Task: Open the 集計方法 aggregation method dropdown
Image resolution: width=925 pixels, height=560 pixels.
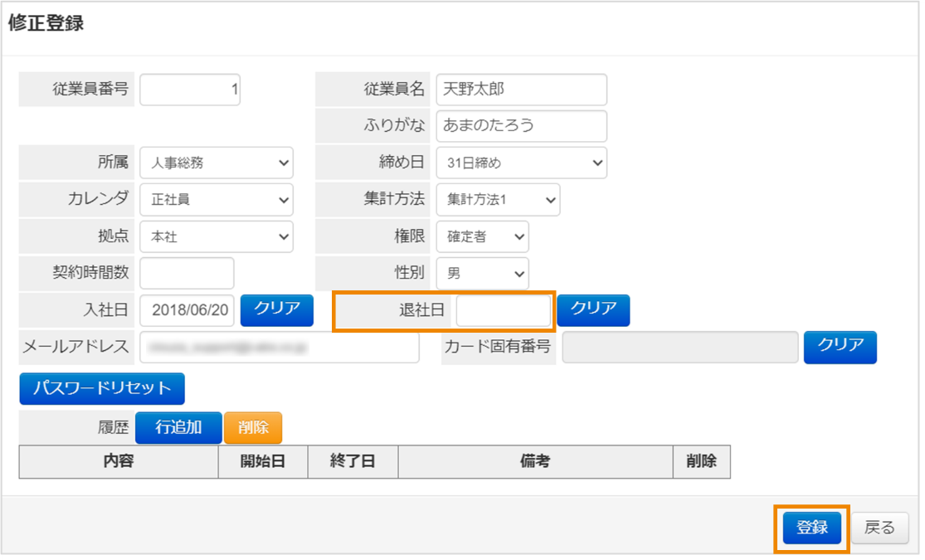Action: [x=498, y=199]
